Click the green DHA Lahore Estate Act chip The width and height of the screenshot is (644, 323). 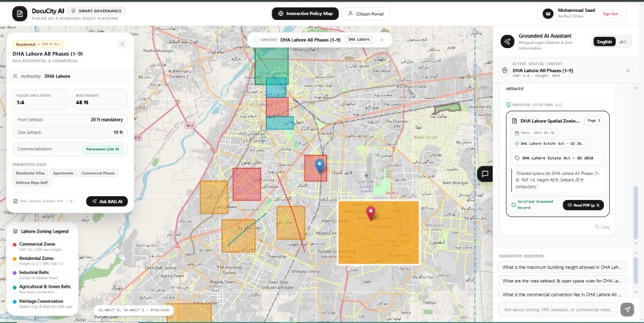tap(549, 143)
